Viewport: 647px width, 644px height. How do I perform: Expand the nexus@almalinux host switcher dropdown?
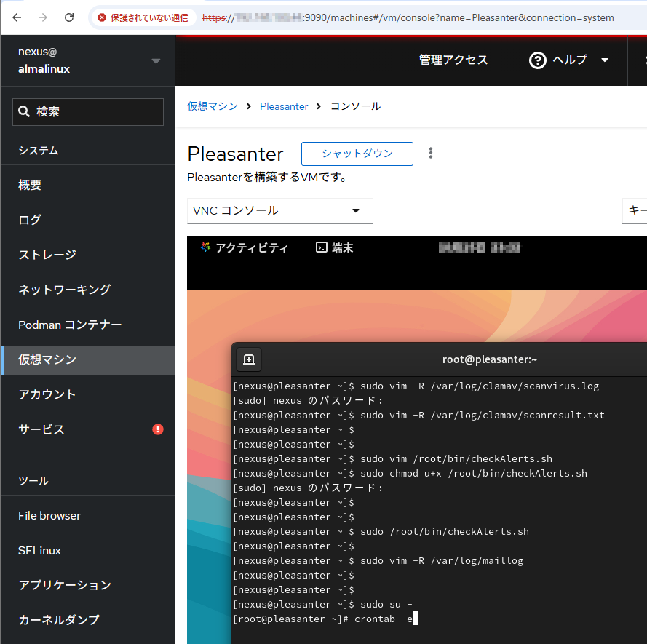click(156, 61)
